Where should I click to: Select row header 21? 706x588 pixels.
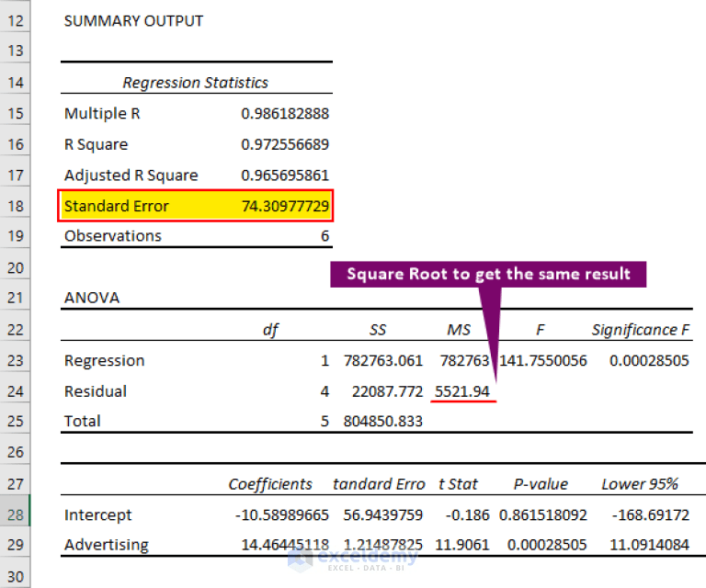pyautogui.click(x=15, y=298)
